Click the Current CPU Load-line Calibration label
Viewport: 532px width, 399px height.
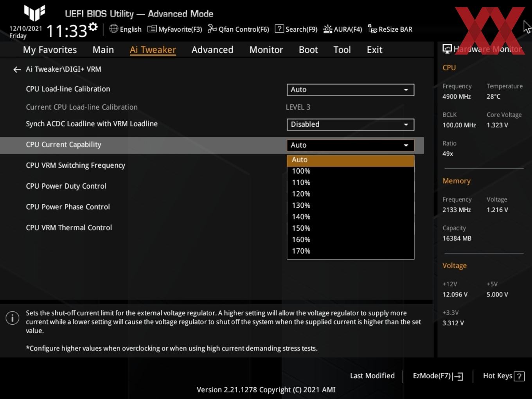pyautogui.click(x=82, y=107)
